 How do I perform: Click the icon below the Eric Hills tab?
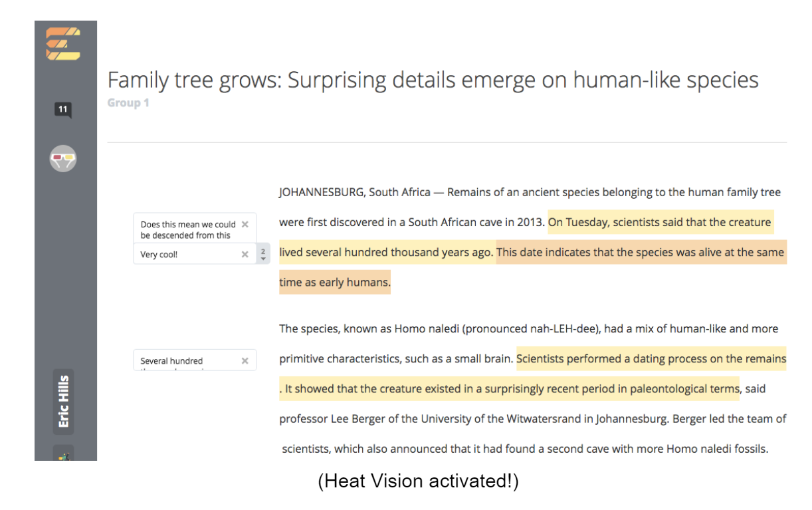coord(63,454)
